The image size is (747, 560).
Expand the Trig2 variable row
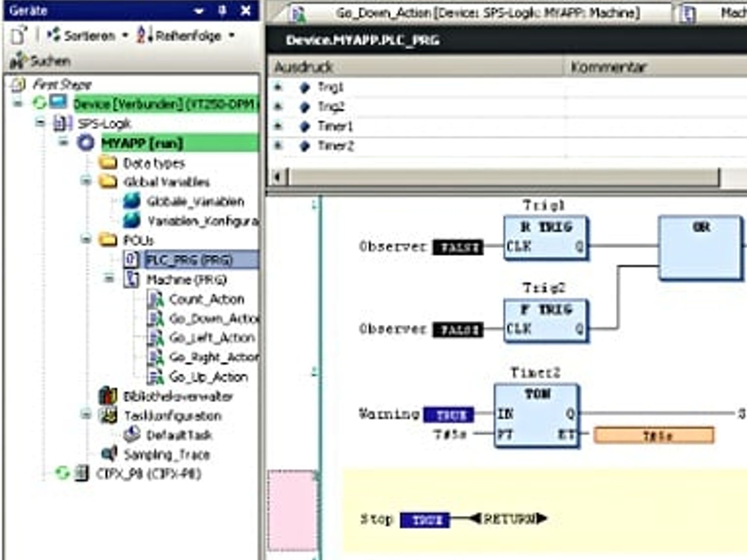point(278,106)
